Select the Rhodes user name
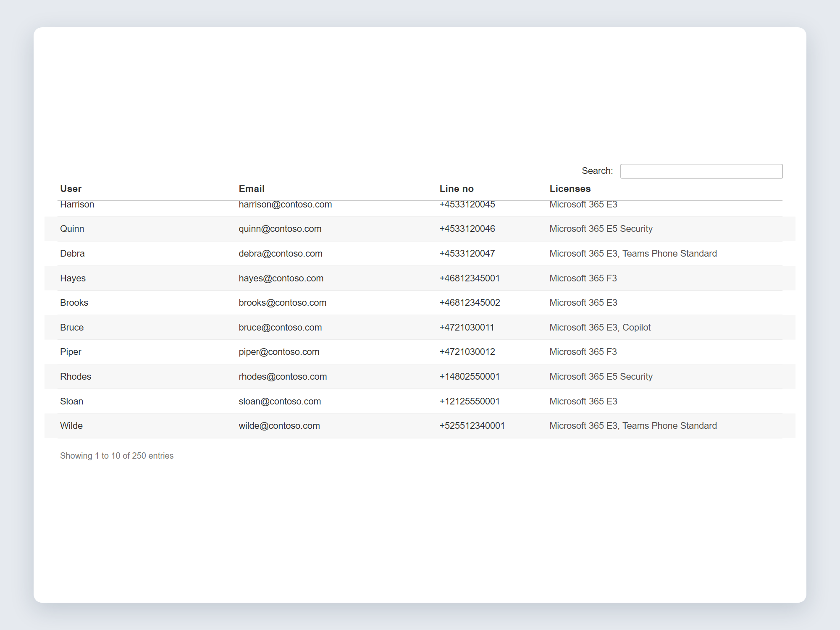 pyautogui.click(x=76, y=377)
